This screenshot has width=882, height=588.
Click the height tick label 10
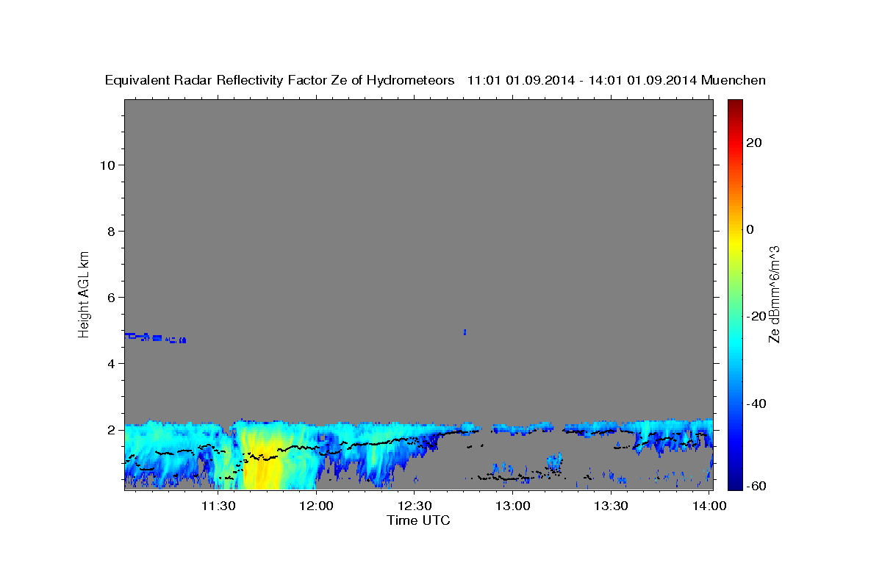tap(107, 165)
